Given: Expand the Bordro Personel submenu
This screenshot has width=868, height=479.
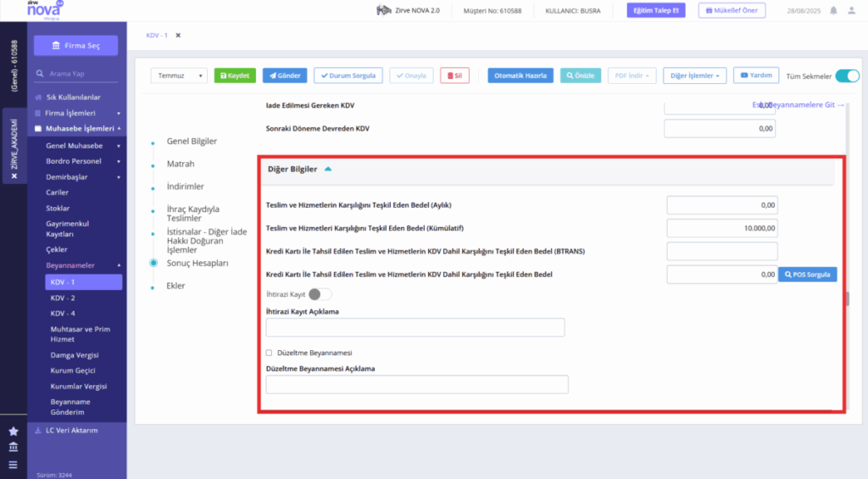Looking at the screenshot, I should 119,162.
